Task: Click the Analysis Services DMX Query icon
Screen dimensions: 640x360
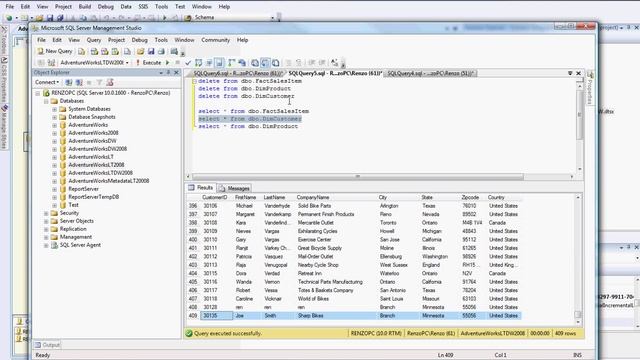Action: point(105,51)
